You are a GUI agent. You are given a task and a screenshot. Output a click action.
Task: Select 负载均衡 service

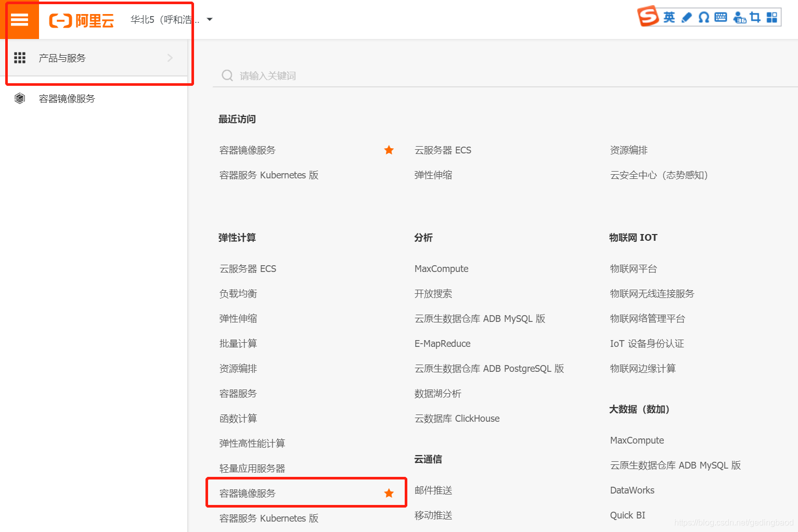(x=238, y=294)
